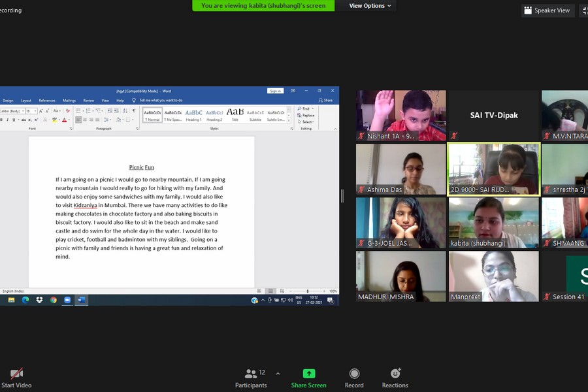Click Replace in the Editing group
Screen dimensions: 588x392
click(307, 116)
